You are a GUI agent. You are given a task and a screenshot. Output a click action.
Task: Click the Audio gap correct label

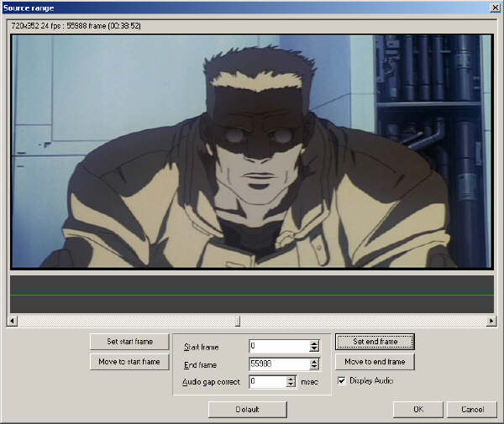point(211,382)
